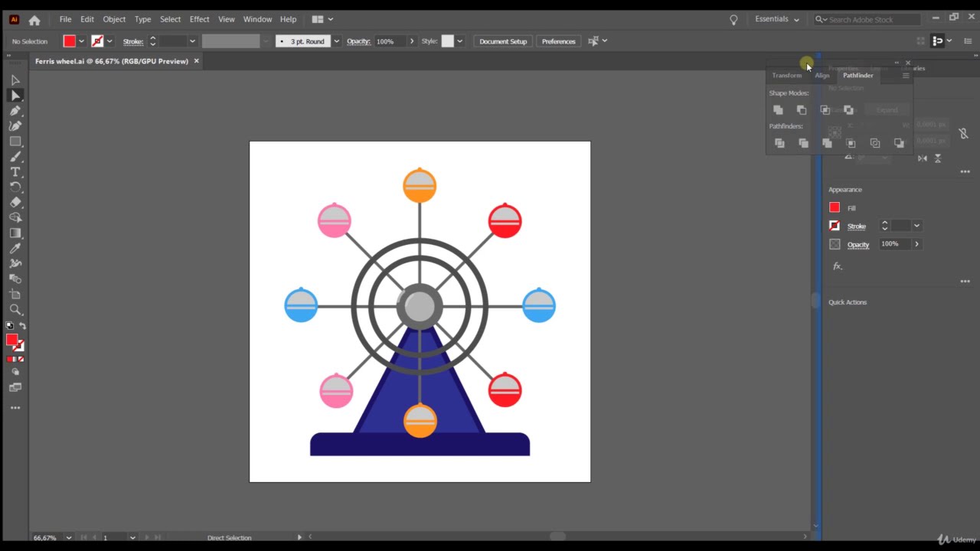Image resolution: width=980 pixels, height=551 pixels.
Task: Switch to the Align tab
Action: coord(822,75)
